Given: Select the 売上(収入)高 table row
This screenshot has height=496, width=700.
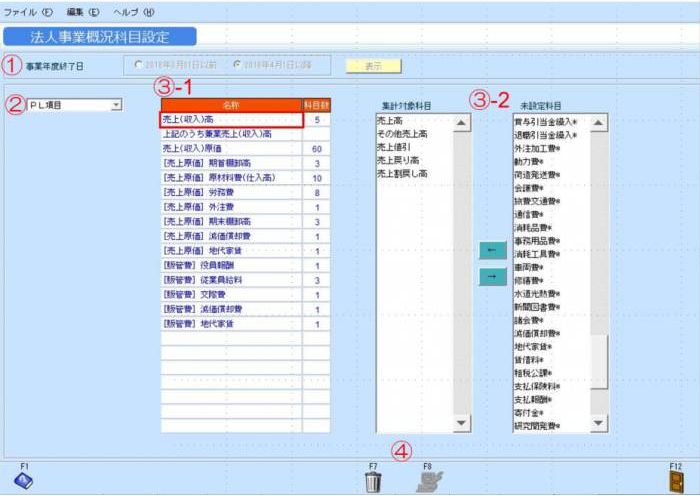Looking at the screenshot, I should (246, 120).
